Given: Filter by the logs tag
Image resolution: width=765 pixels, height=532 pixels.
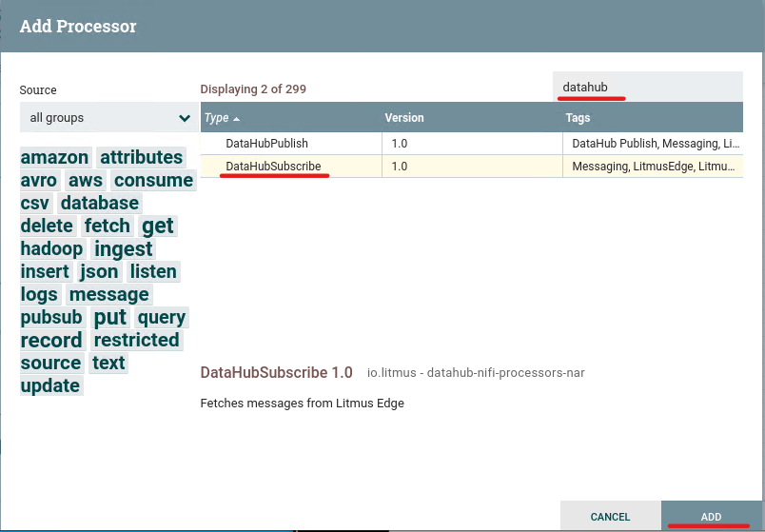Looking at the screenshot, I should (x=39, y=294).
